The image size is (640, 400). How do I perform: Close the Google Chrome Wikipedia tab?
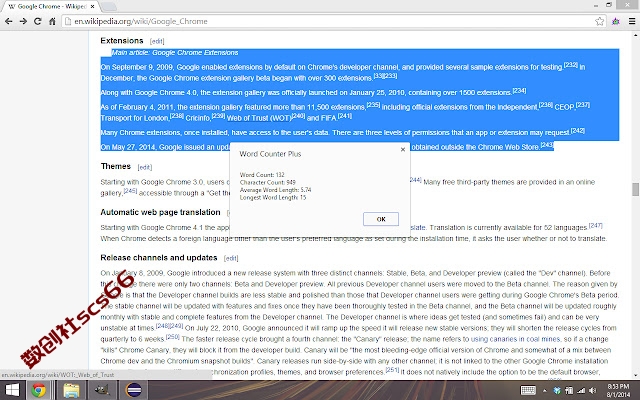click(x=93, y=7)
